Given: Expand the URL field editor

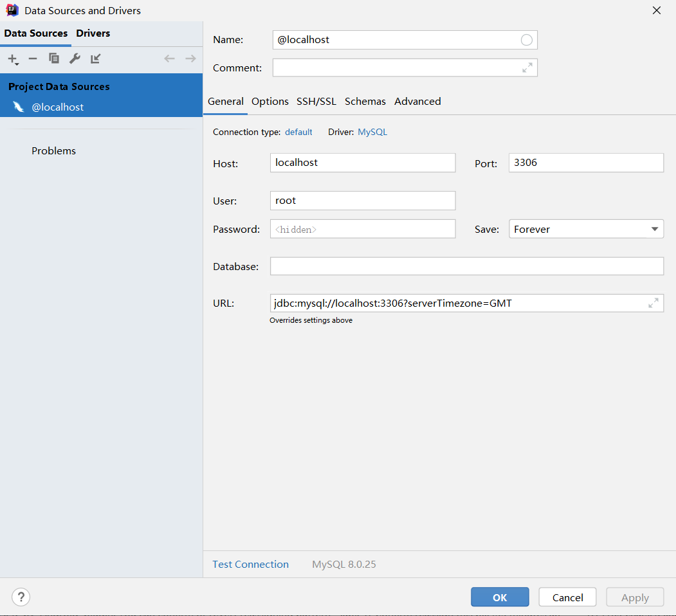Looking at the screenshot, I should (x=653, y=303).
